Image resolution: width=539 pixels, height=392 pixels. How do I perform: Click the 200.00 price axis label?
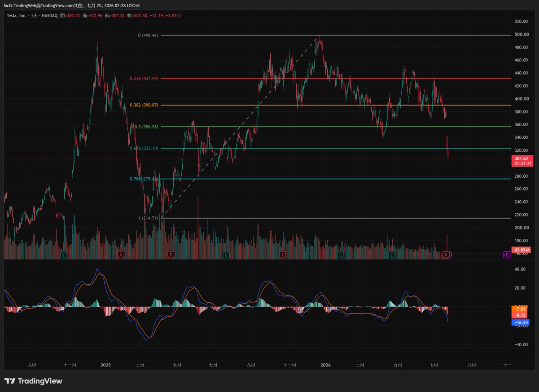[521, 228]
